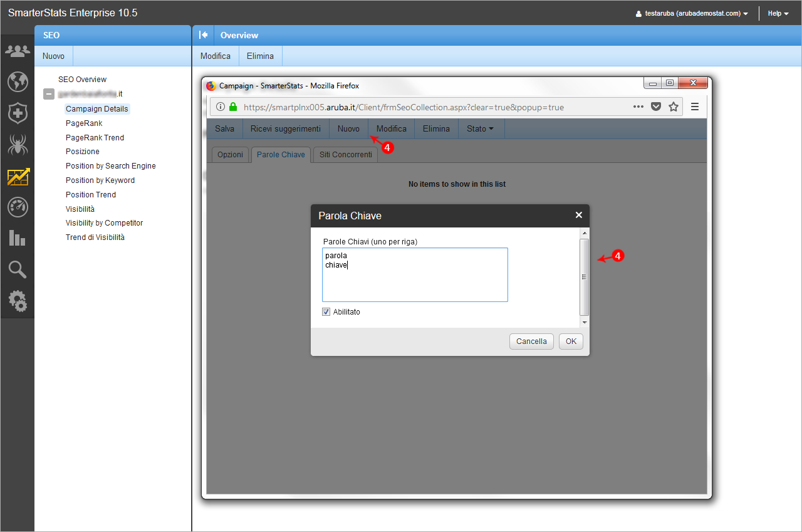Open the spider crawler sidebar icon

(18, 145)
